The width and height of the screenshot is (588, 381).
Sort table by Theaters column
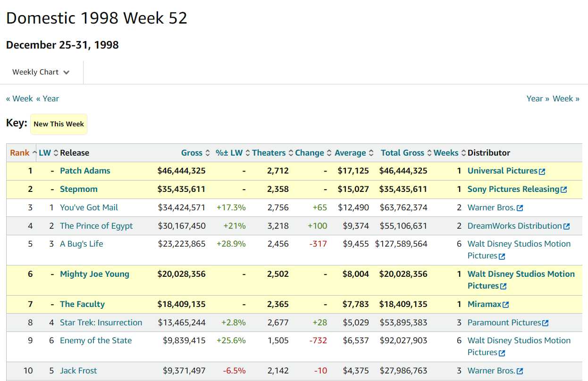click(x=272, y=153)
